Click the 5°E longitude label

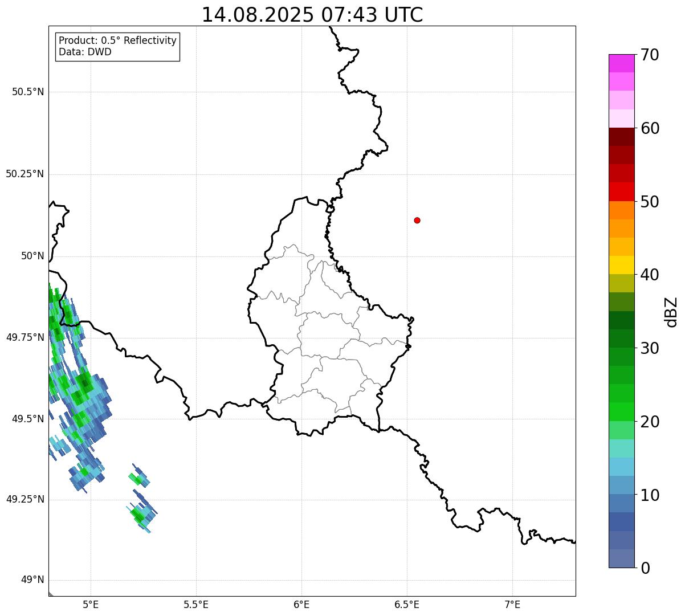point(91,604)
